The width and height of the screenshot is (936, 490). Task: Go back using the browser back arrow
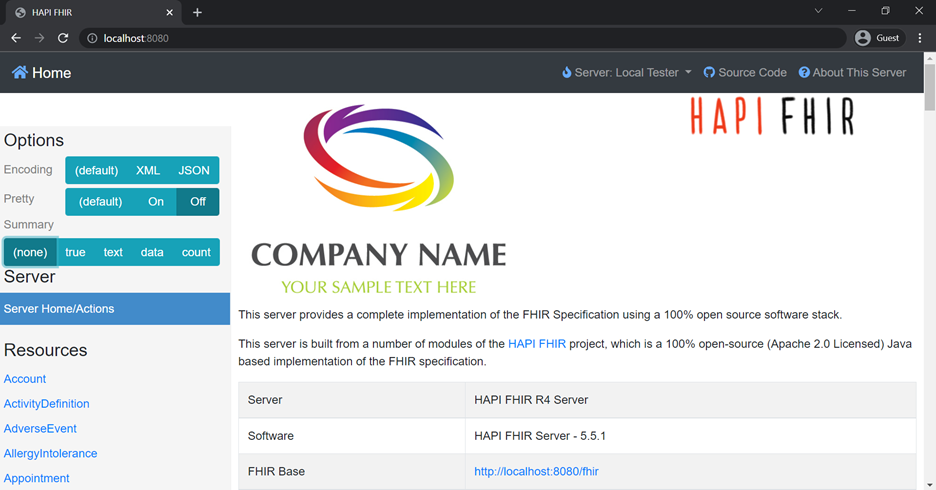16,38
